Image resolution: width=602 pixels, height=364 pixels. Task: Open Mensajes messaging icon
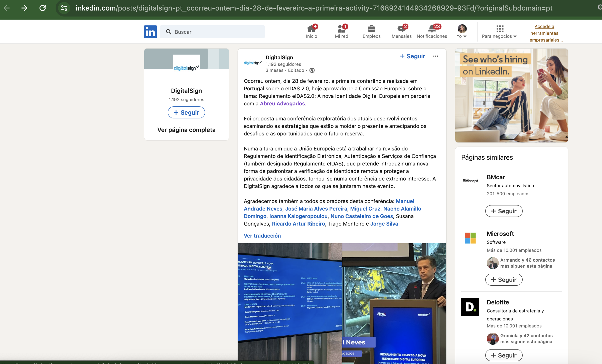point(401,32)
